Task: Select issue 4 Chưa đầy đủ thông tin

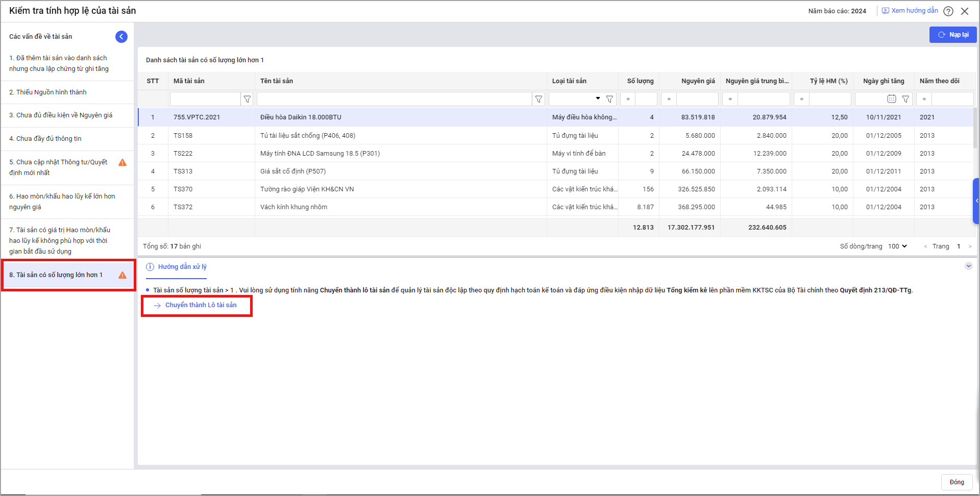Action: tap(45, 139)
